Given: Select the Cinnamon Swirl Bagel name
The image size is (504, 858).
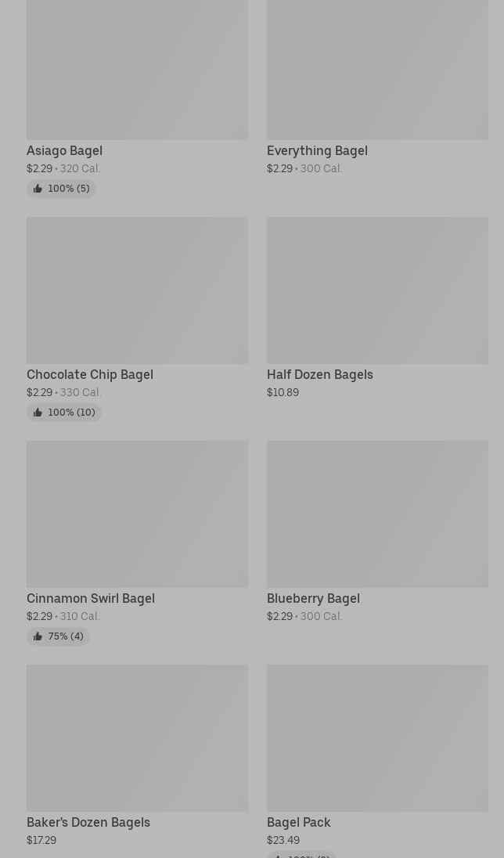Looking at the screenshot, I should click(x=91, y=598).
